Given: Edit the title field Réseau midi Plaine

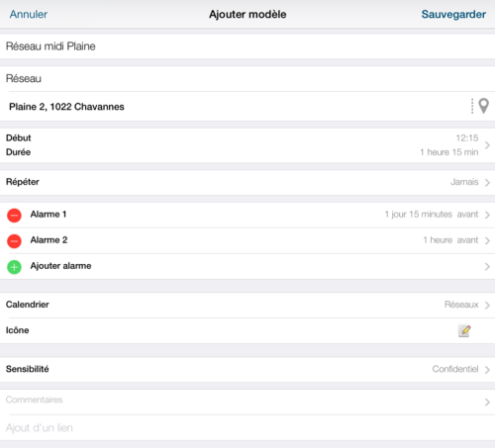Looking at the screenshot, I should [x=247, y=46].
